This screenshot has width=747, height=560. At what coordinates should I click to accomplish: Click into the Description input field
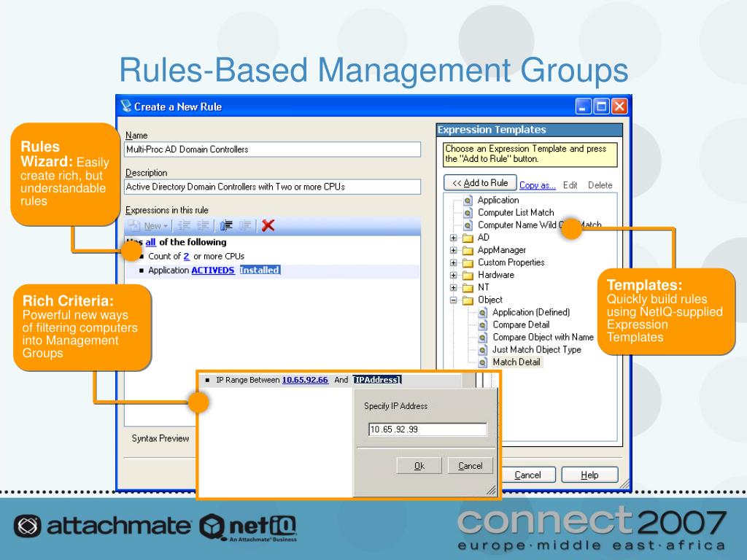[273, 187]
